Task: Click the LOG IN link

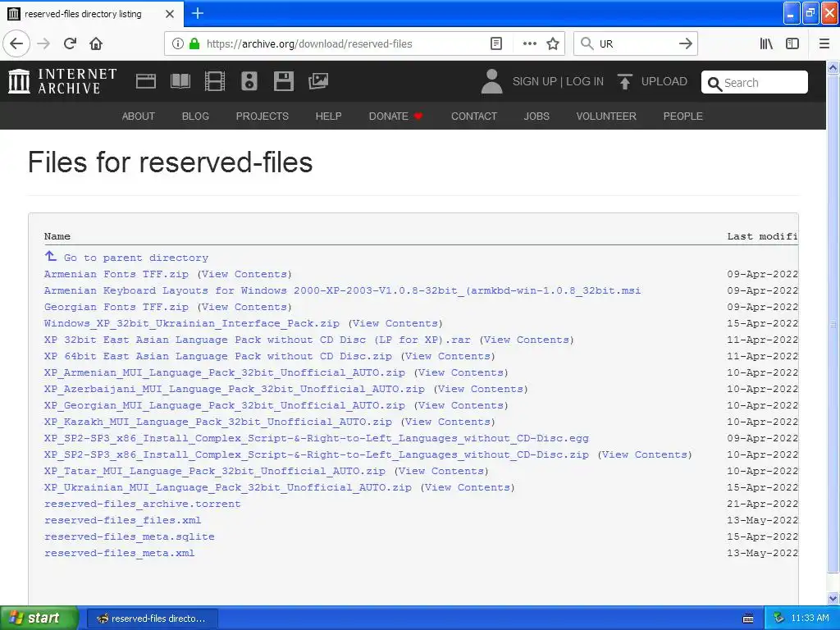Action: pyautogui.click(x=585, y=81)
